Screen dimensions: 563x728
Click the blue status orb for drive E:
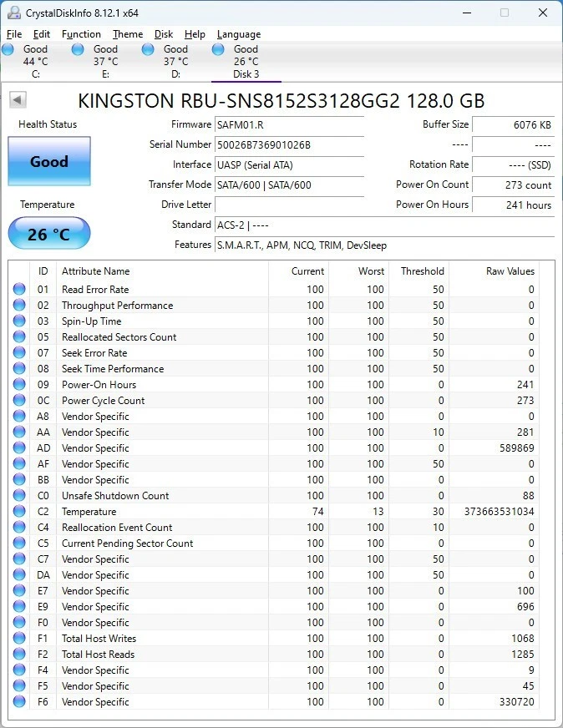pyautogui.click(x=78, y=49)
